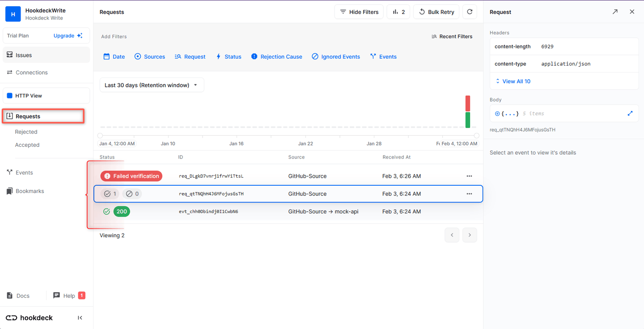Screen dimensions: 644x329
Task: Open the Bookmarks section
Action: point(30,191)
